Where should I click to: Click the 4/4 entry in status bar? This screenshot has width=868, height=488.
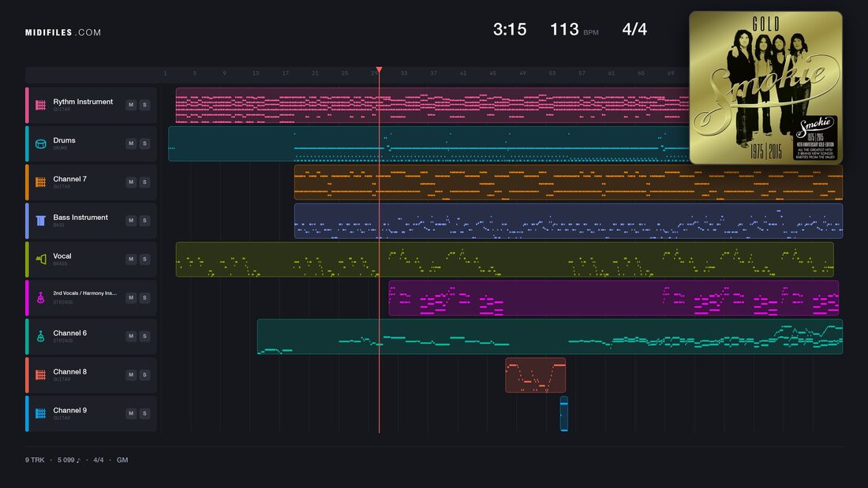[99, 460]
